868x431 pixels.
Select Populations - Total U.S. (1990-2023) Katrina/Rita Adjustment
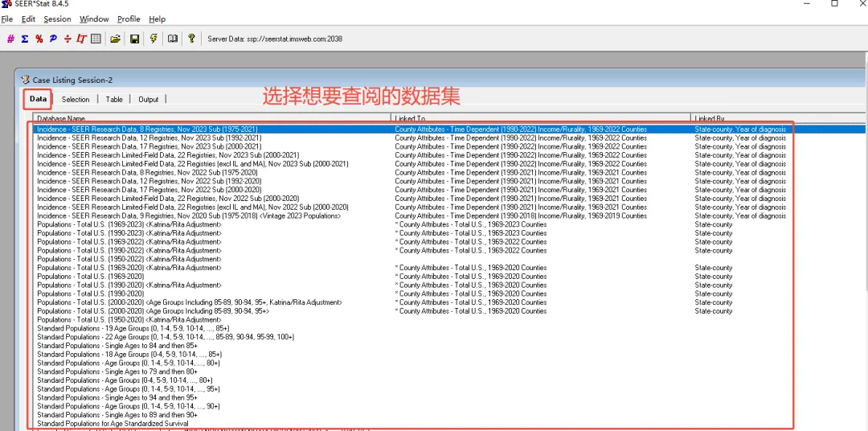click(x=129, y=233)
